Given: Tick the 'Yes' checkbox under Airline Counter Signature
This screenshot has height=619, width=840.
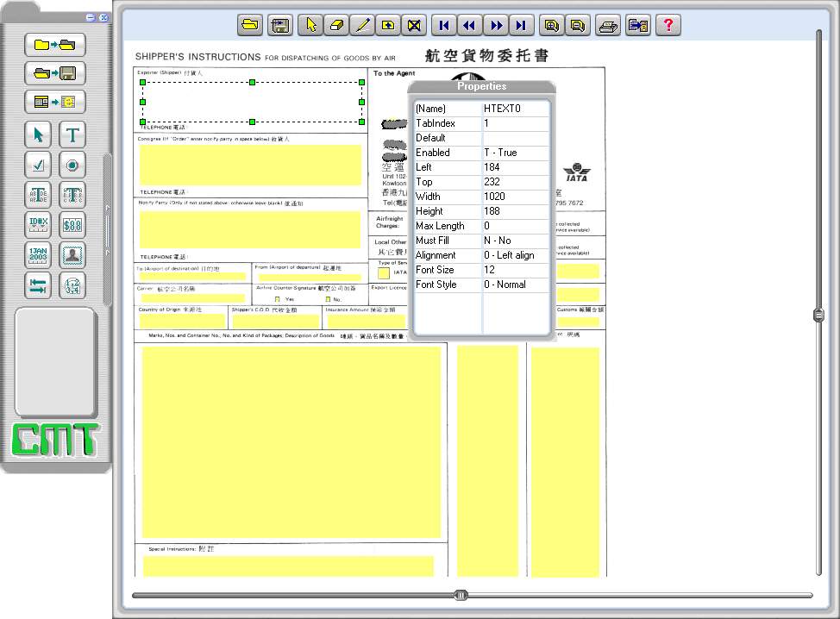Looking at the screenshot, I should point(277,299).
